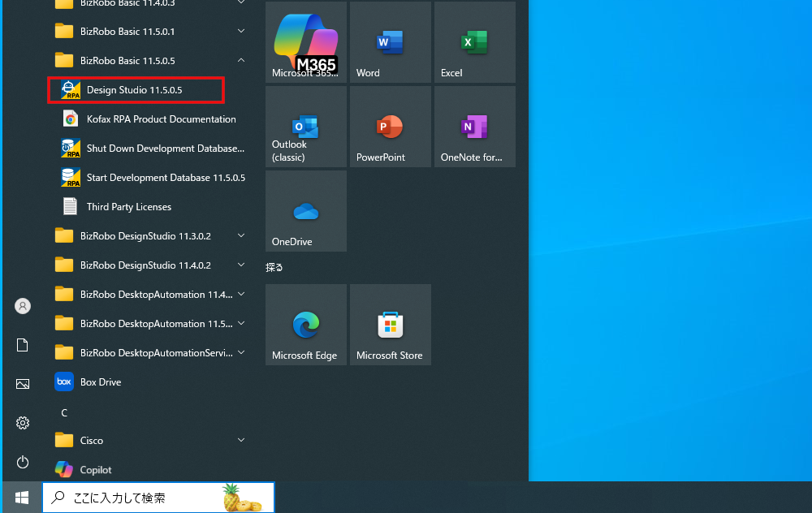
Task: Open the Word tile
Action: (x=391, y=42)
